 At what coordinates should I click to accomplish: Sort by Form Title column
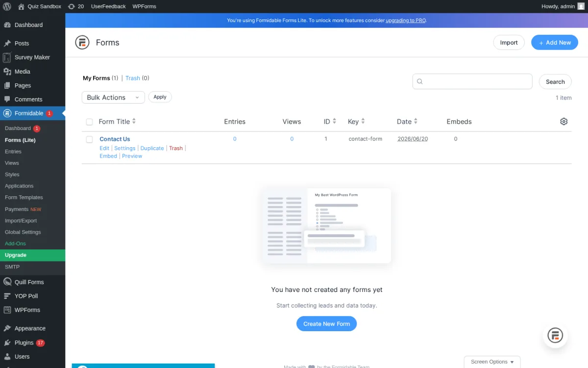117,121
